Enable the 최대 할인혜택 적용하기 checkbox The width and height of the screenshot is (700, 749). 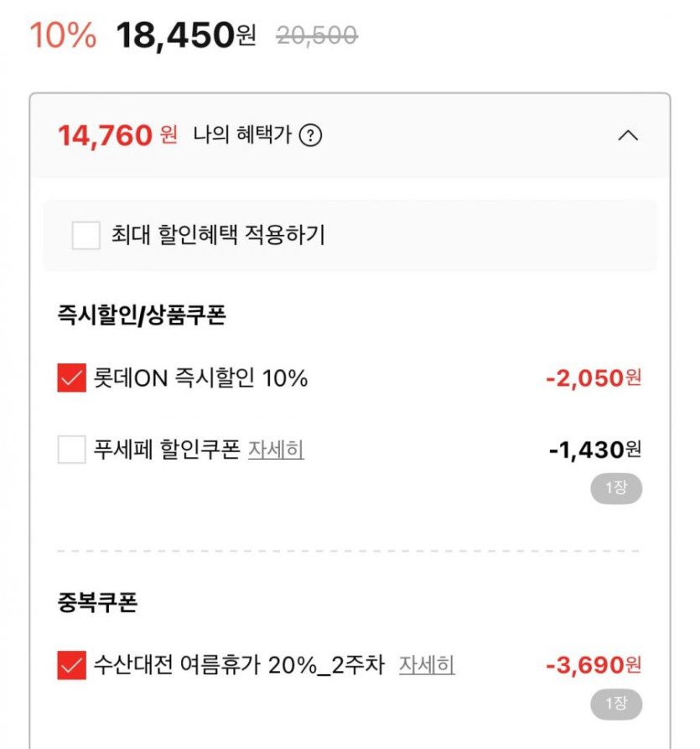click(x=86, y=236)
